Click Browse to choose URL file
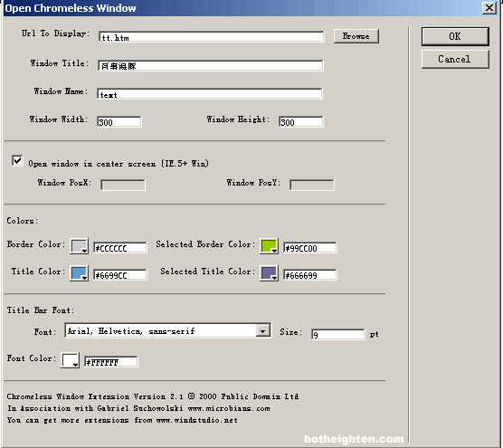The height and width of the screenshot is (448, 503). [356, 36]
